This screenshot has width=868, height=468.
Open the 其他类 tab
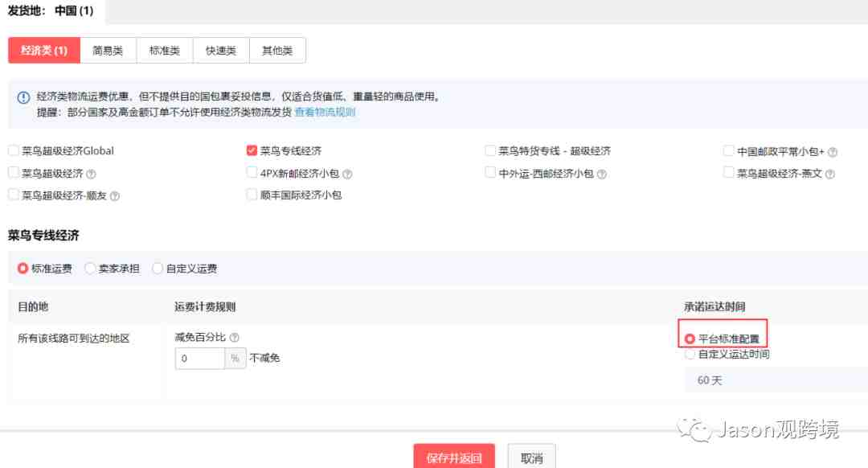pyautogui.click(x=277, y=51)
